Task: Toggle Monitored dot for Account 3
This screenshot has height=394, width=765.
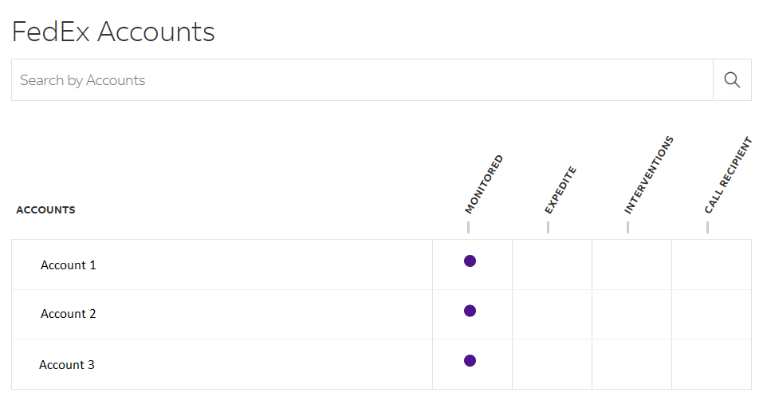Action: point(470,361)
